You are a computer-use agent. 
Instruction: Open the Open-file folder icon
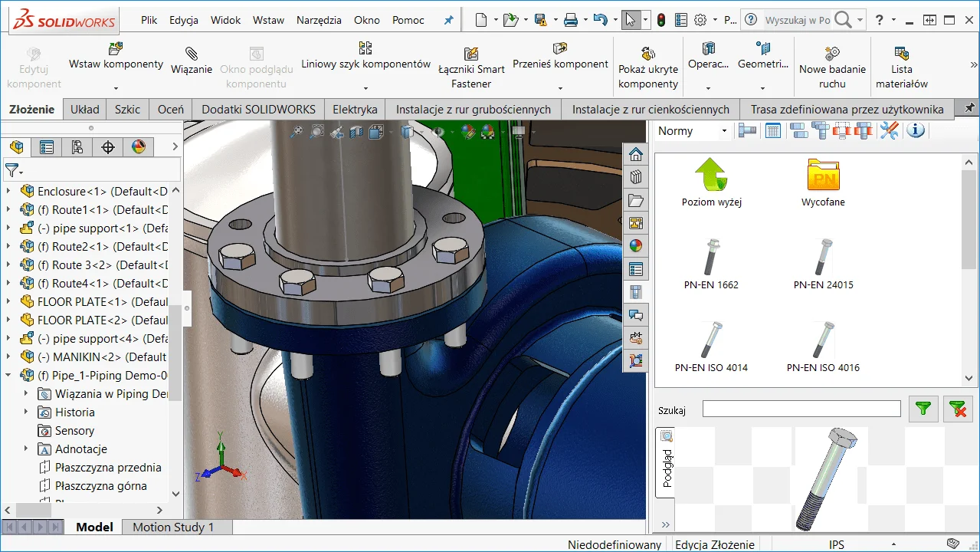510,20
